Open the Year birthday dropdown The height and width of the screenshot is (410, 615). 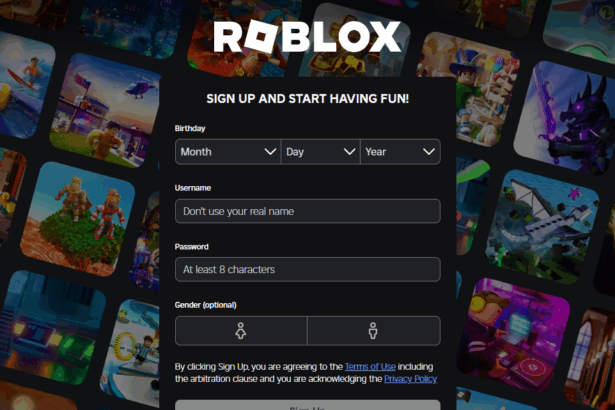point(400,151)
